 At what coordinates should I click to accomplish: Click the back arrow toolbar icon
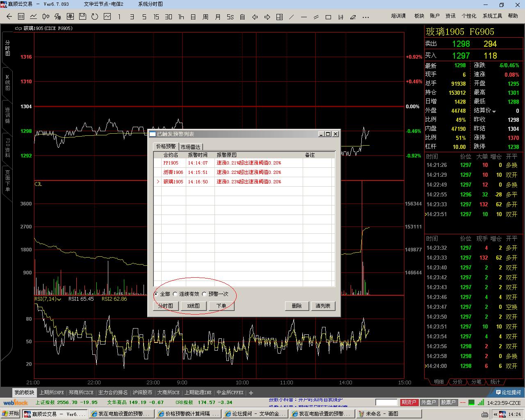[9, 17]
